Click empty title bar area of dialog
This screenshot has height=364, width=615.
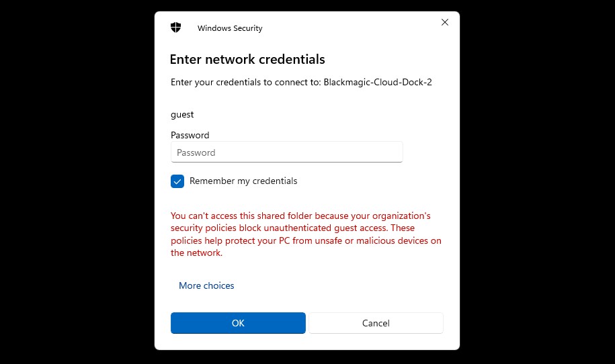[350, 28]
